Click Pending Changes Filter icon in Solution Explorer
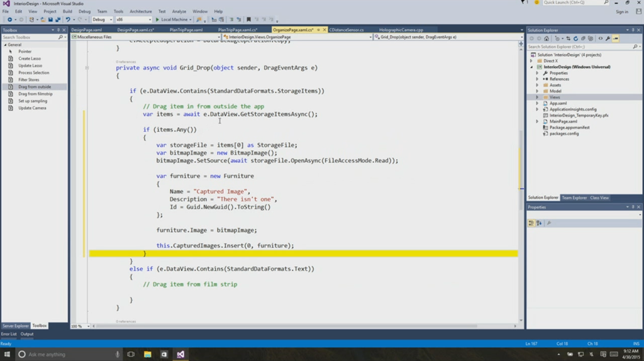 pyautogui.click(x=558, y=38)
